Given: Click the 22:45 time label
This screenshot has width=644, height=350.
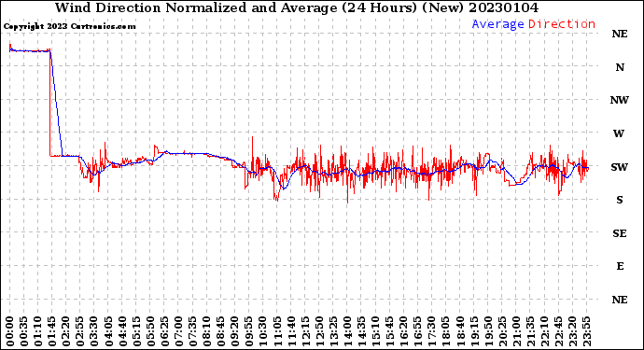Looking at the screenshot, I should point(558,331).
